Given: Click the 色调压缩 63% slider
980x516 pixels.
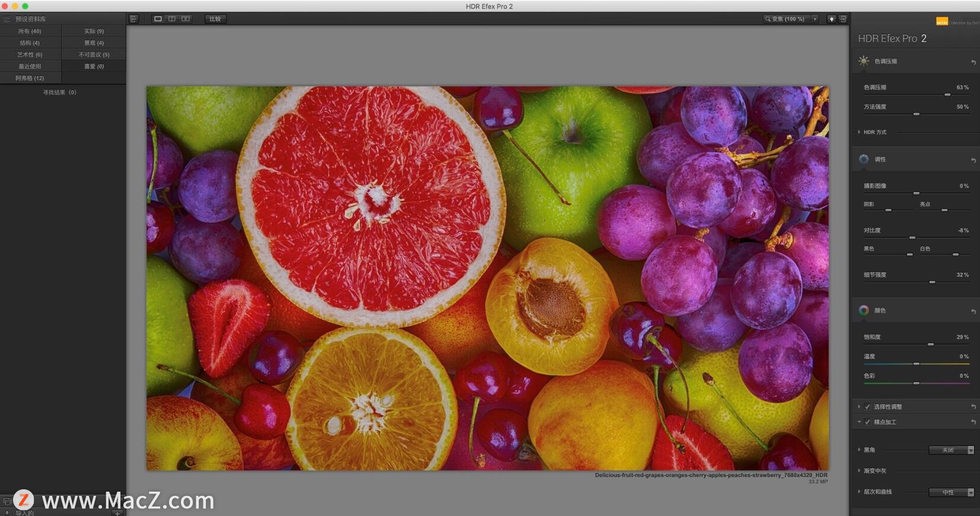Looking at the screenshot, I should click(x=947, y=94).
